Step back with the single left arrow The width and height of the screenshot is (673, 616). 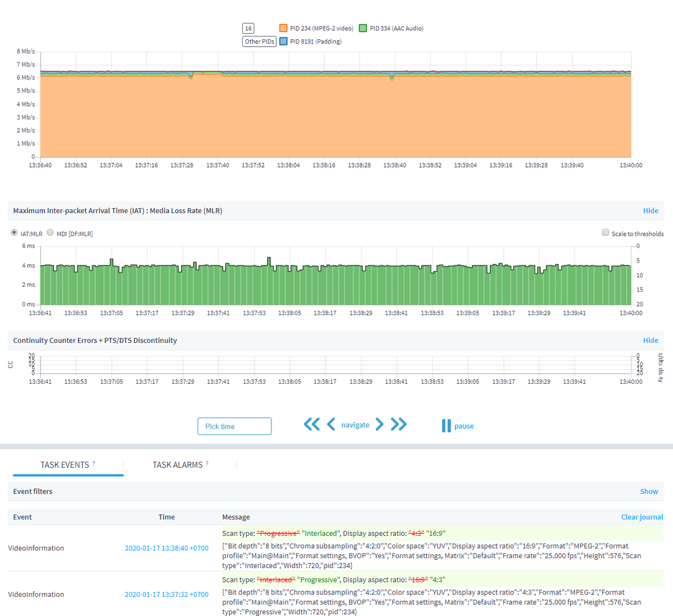331,424
